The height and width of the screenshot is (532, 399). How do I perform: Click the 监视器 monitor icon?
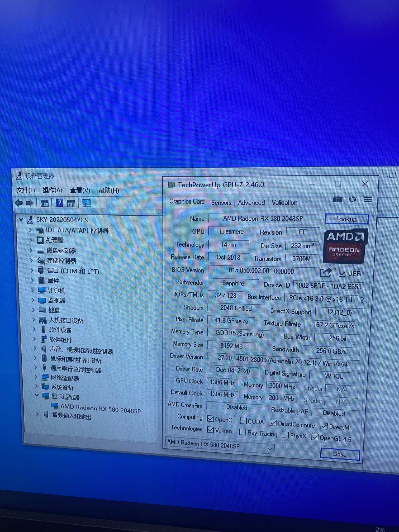[x=42, y=300]
